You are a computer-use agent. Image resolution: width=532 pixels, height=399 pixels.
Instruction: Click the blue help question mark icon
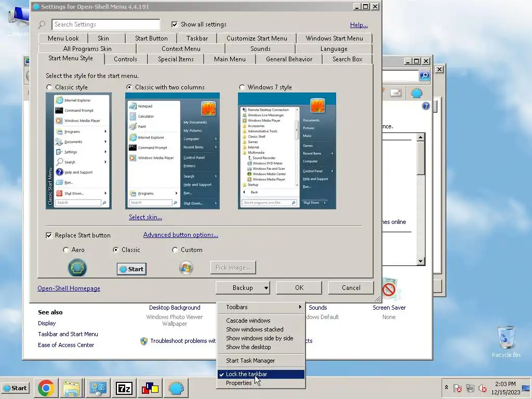426,106
